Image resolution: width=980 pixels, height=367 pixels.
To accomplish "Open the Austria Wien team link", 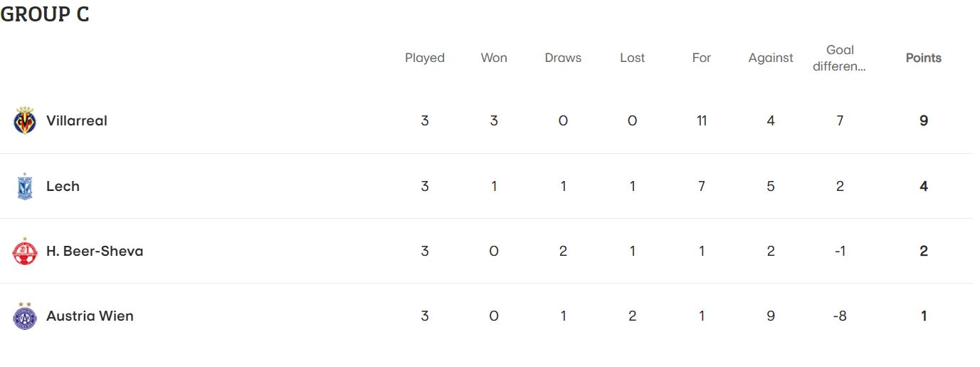I will pyautogui.click(x=90, y=316).
